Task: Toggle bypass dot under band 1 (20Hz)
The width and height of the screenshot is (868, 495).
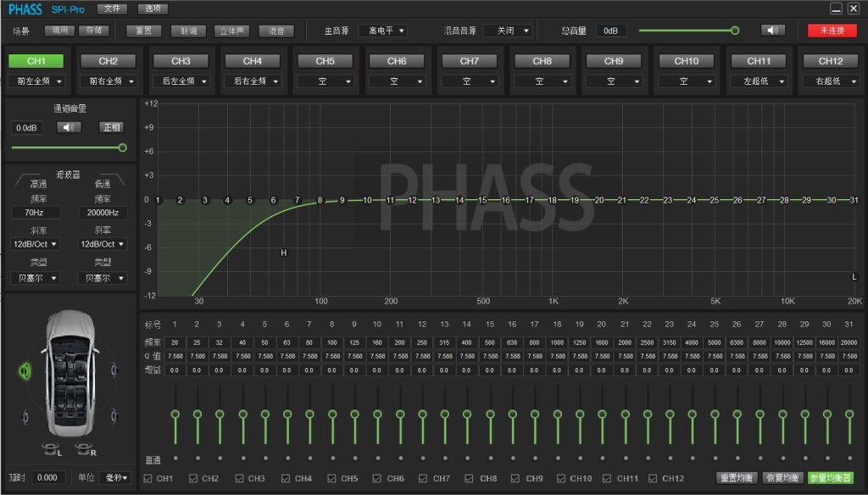Action: click(175, 458)
